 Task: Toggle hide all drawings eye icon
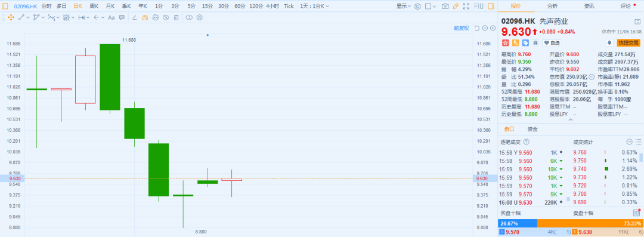pyautogui.click(x=166, y=17)
